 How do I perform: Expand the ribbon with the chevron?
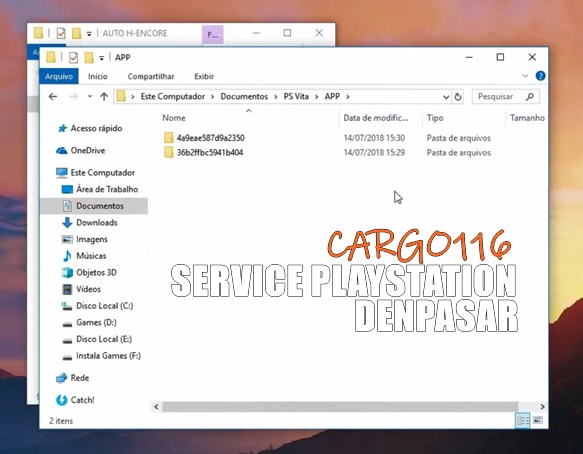(525, 76)
